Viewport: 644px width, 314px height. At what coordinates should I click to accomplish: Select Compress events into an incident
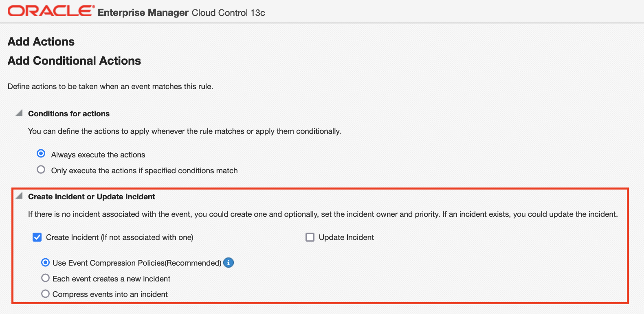coord(46,294)
